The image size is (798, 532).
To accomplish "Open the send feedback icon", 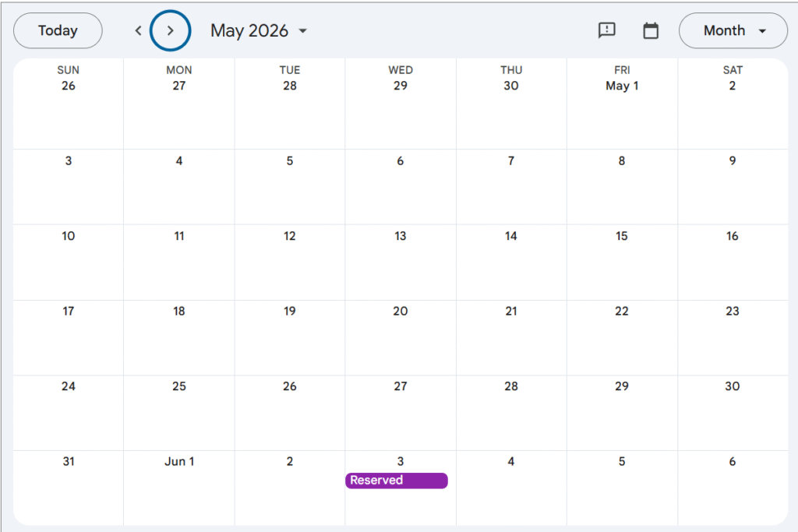I will coord(606,30).
